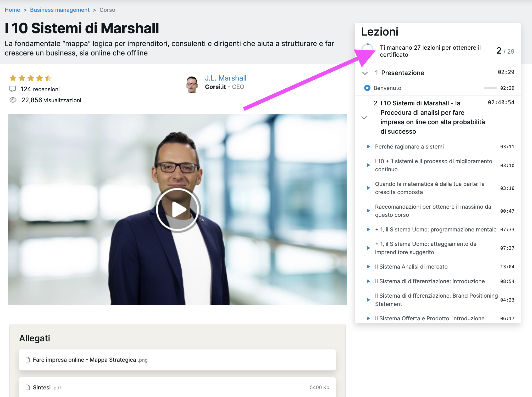Click the Benvenuto lesson progress bar
The image size is (532, 397).
click(490, 88)
